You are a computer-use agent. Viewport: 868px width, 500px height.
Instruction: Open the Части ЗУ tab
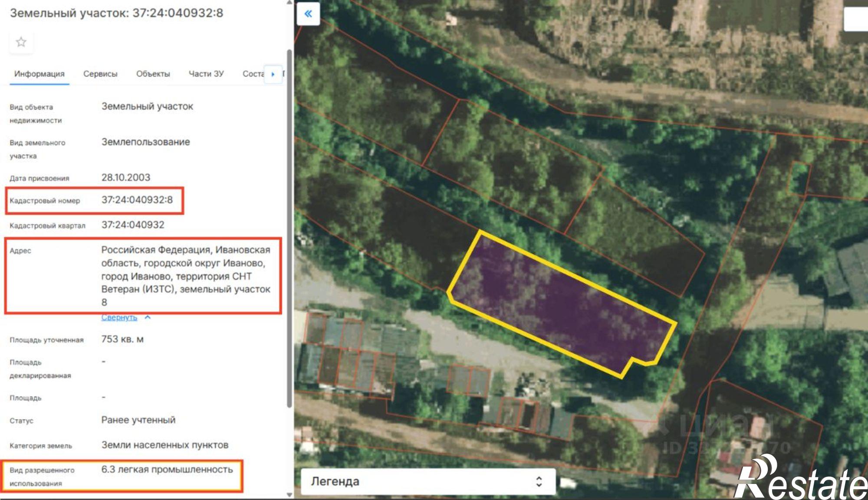coord(206,74)
